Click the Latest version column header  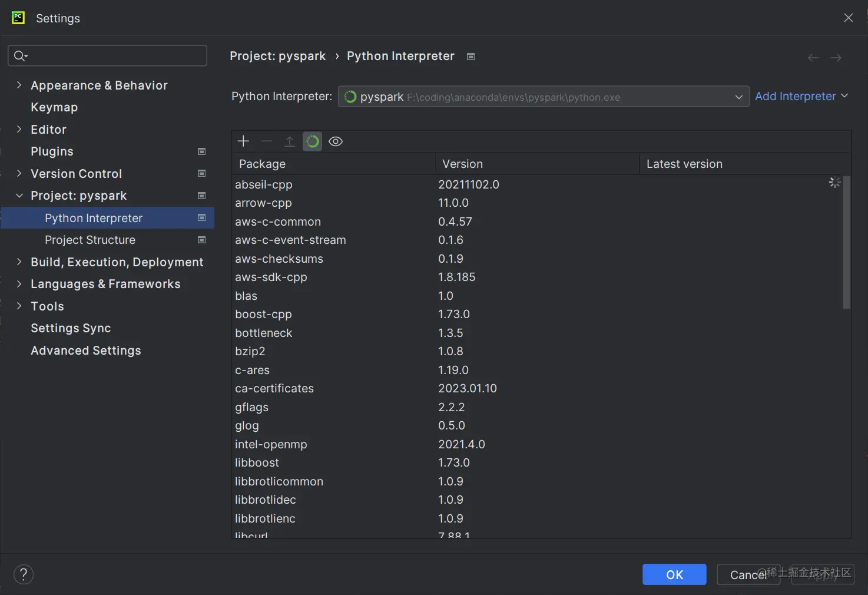pyautogui.click(x=745, y=164)
